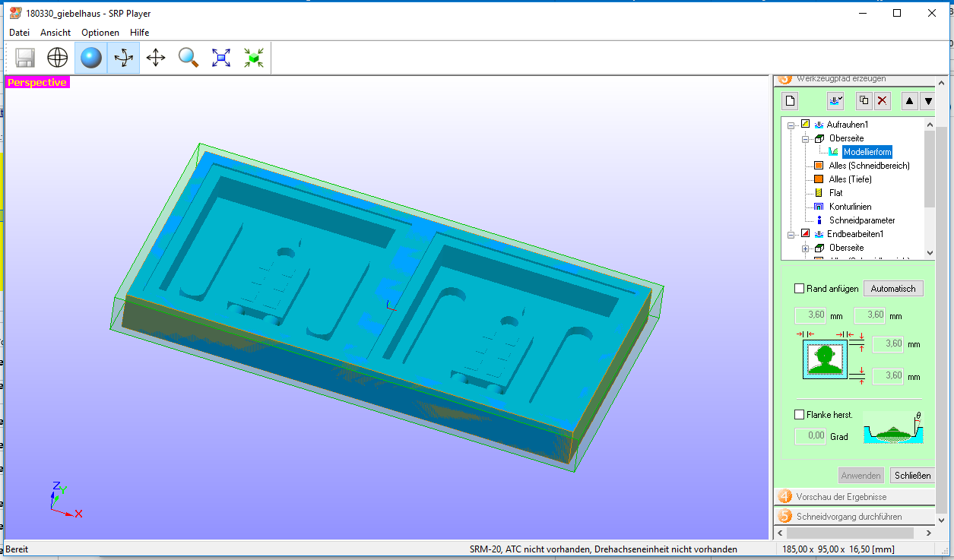Select Alles (Schneidbereich) in the tree
This screenshot has width=954, height=560.
coord(869,166)
